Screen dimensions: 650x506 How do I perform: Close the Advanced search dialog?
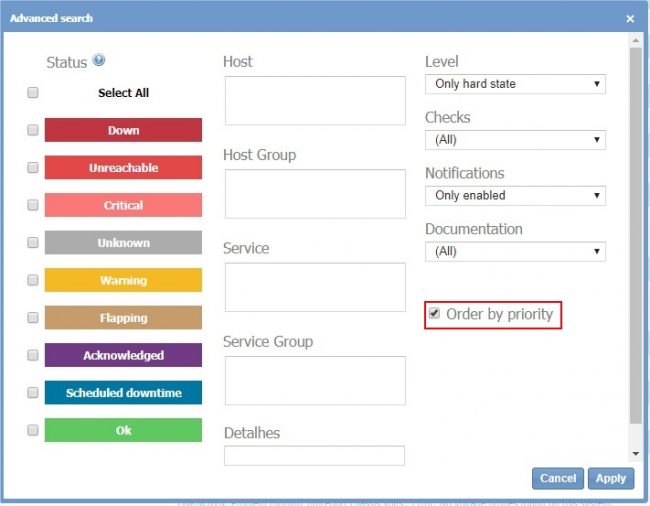pos(630,18)
